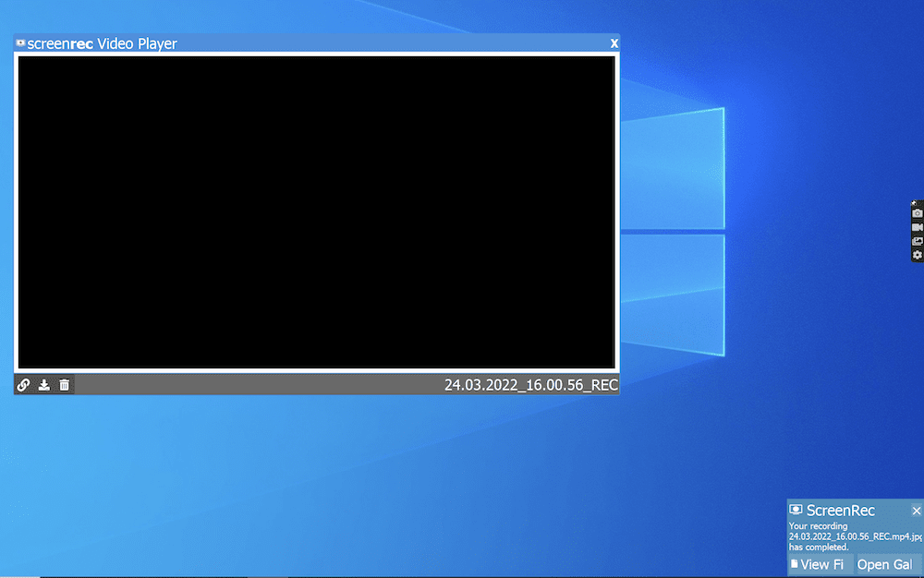Copy the sharing link for the recording
924x578 pixels.
(x=22, y=385)
